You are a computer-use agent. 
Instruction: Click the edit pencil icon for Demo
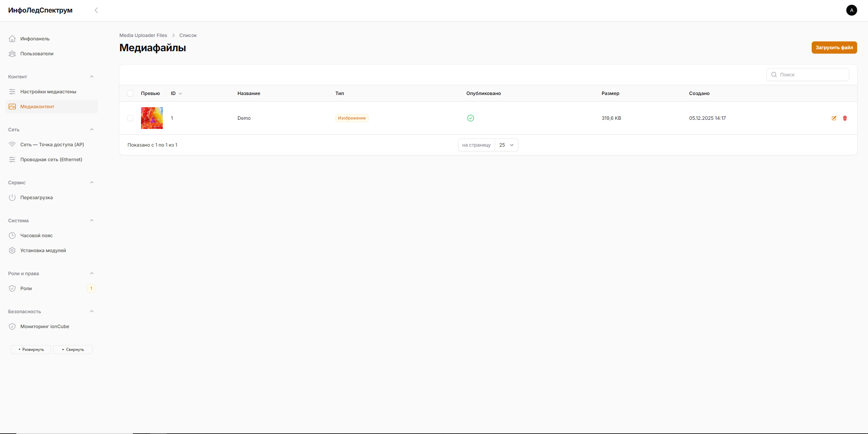point(834,118)
